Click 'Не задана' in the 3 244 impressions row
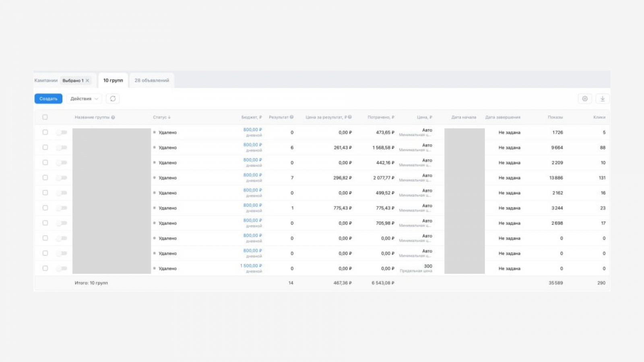The image size is (644, 362). click(x=510, y=208)
